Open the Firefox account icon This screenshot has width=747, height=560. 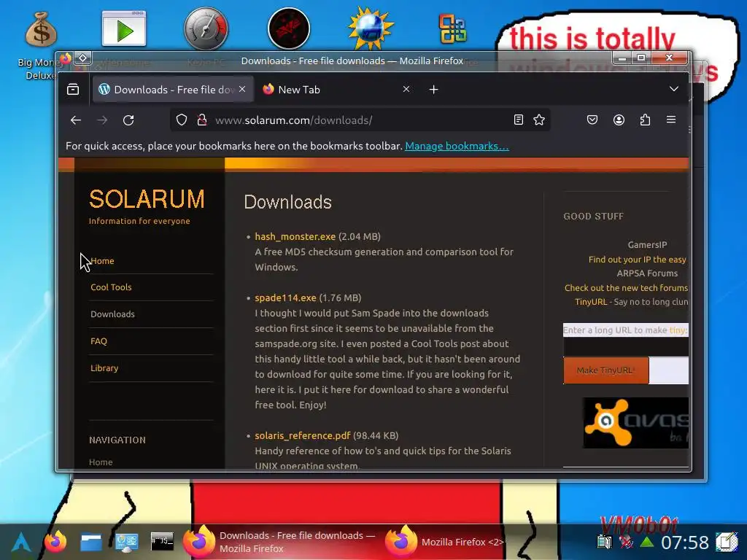(619, 120)
